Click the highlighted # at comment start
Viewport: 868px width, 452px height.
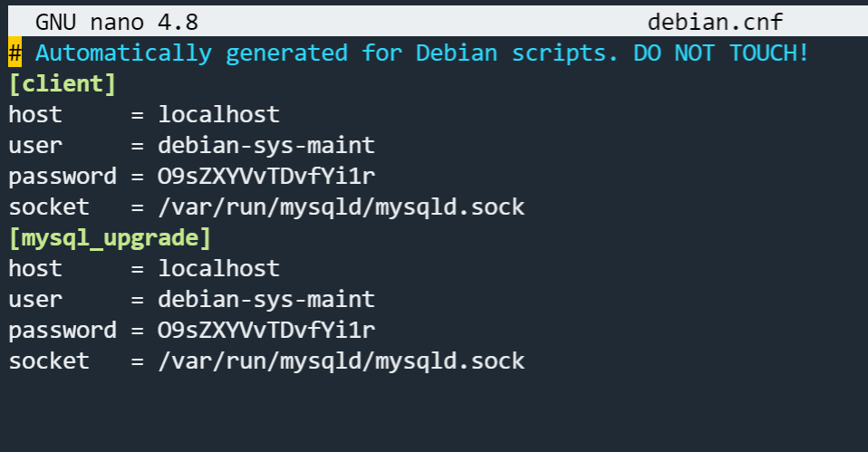tap(14, 53)
